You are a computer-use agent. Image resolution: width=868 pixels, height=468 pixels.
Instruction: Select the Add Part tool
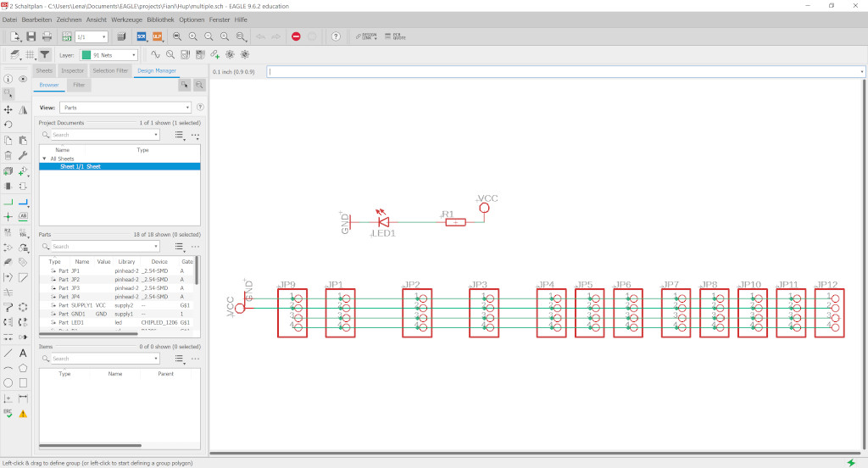click(23, 171)
